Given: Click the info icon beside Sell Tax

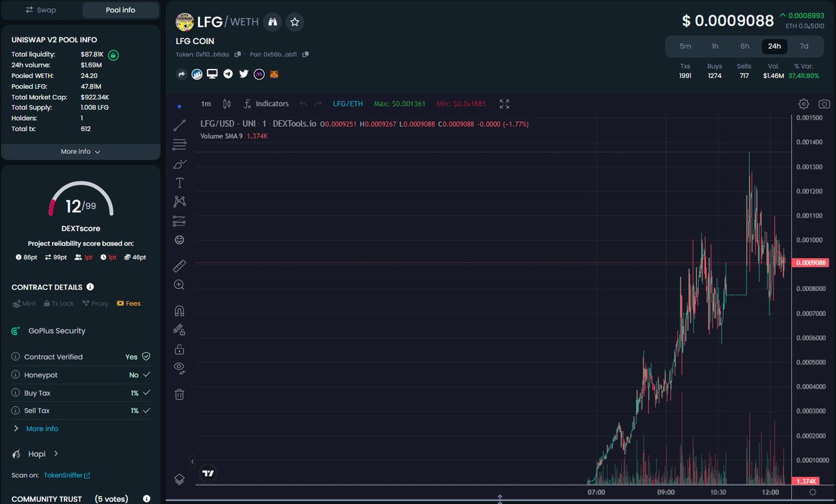Looking at the screenshot, I should [17, 411].
